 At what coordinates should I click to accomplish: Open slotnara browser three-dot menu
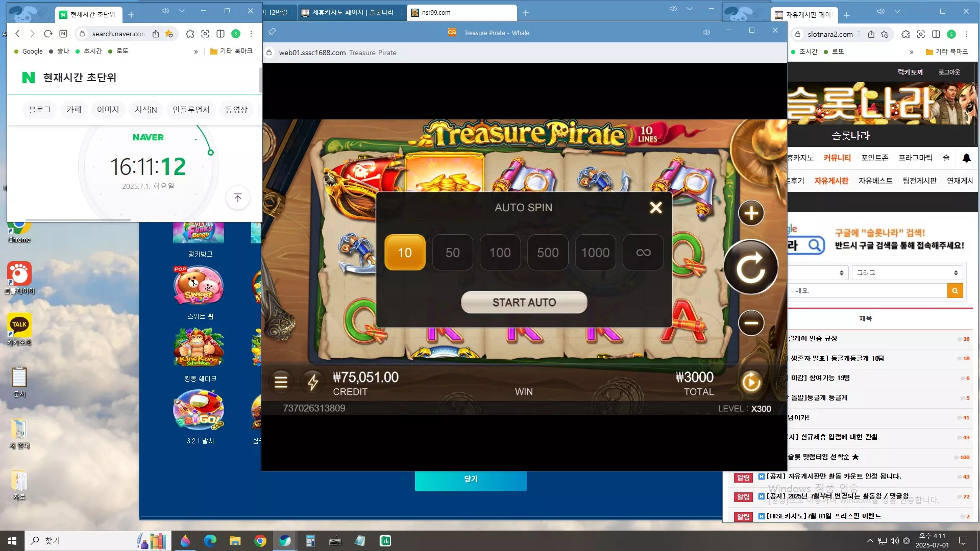click(967, 34)
